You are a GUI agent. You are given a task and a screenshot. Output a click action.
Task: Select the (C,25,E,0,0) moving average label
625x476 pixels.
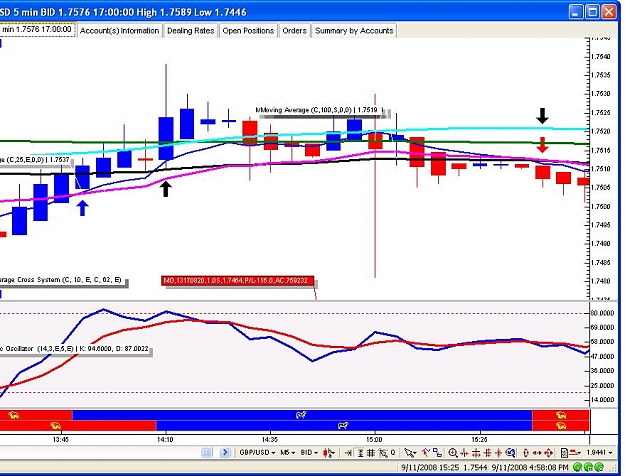pyautogui.click(x=35, y=160)
